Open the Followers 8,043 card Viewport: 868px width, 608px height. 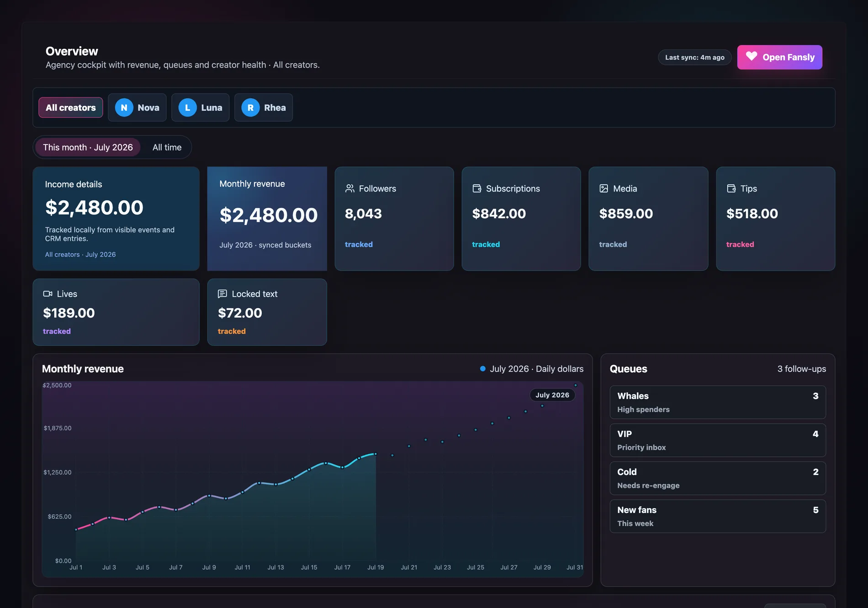click(x=394, y=219)
